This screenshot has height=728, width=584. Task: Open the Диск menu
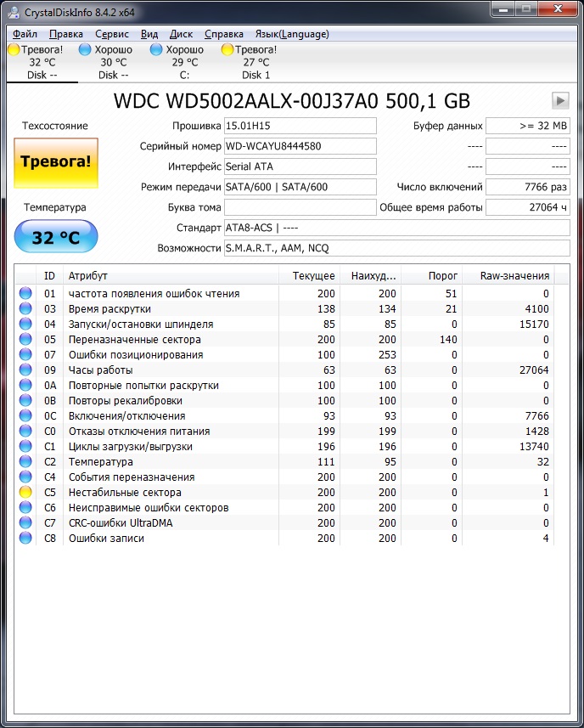pyautogui.click(x=181, y=34)
